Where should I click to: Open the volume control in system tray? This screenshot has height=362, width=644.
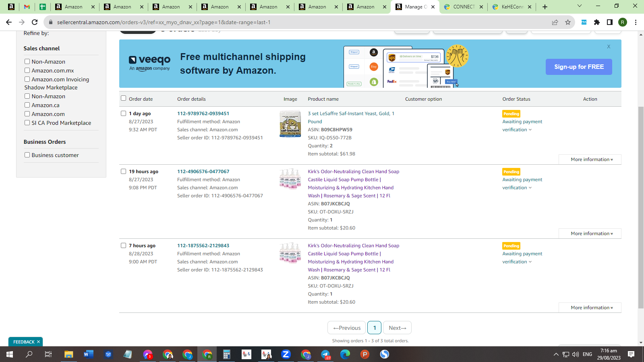[576, 354]
